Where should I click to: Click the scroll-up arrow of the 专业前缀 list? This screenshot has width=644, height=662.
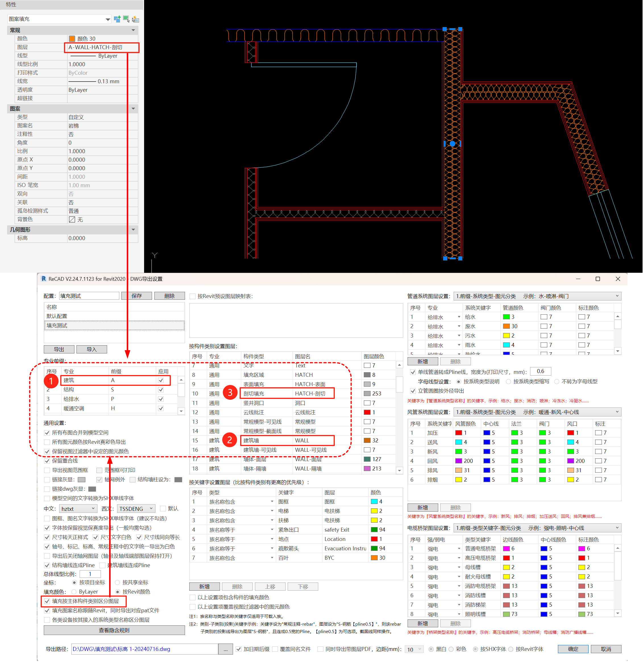click(x=181, y=380)
